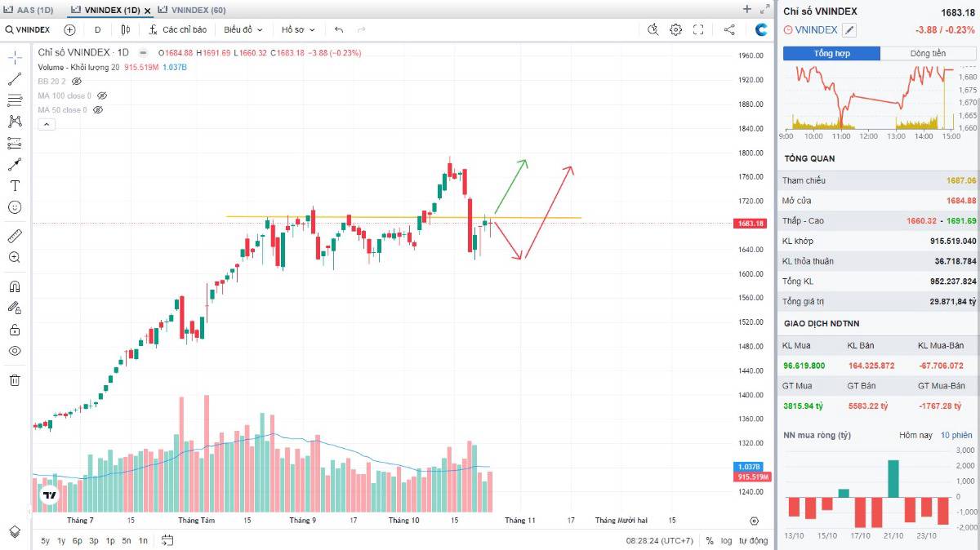
Task: Open chart settings gear
Action: click(675, 29)
